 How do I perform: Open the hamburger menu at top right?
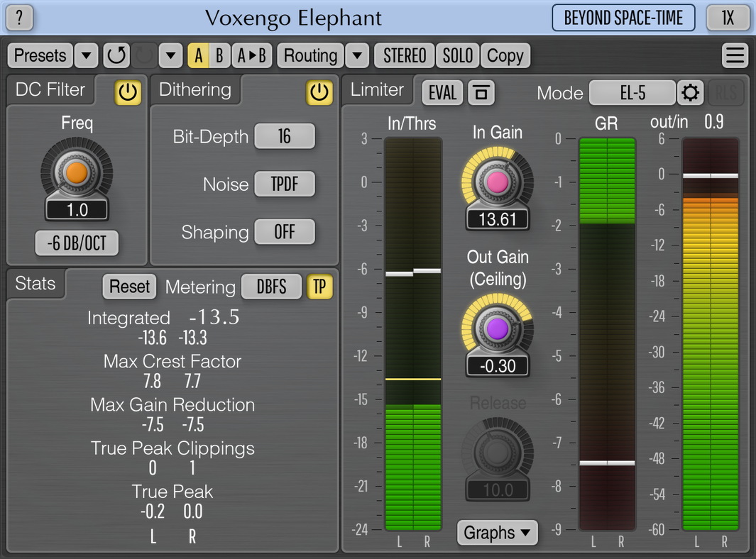pyautogui.click(x=735, y=55)
